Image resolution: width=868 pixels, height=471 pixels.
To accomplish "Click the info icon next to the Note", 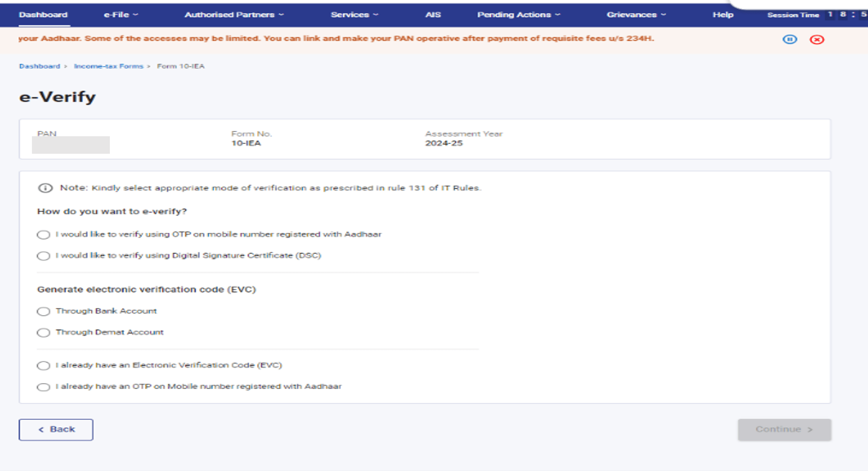I will click(x=45, y=188).
